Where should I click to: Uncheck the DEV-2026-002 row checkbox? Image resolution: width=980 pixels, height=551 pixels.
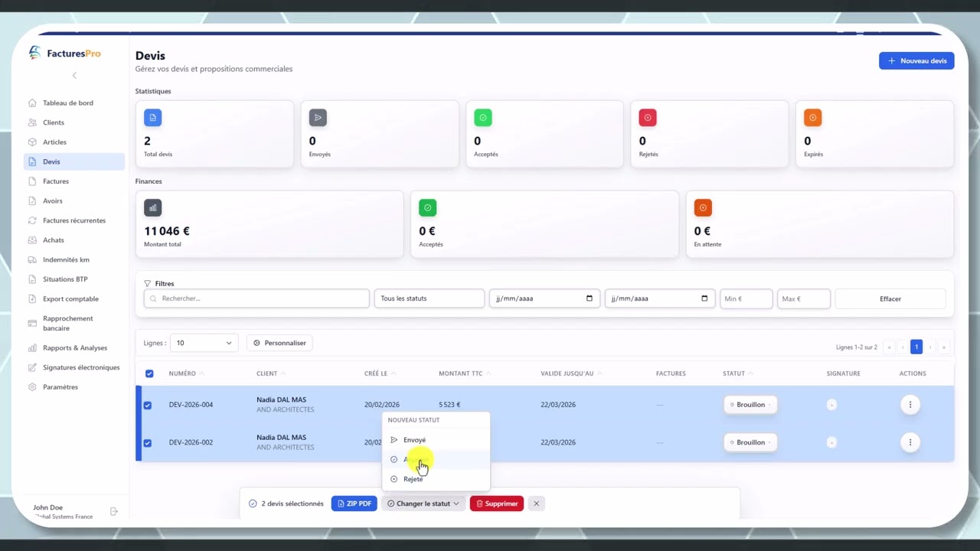tap(148, 442)
